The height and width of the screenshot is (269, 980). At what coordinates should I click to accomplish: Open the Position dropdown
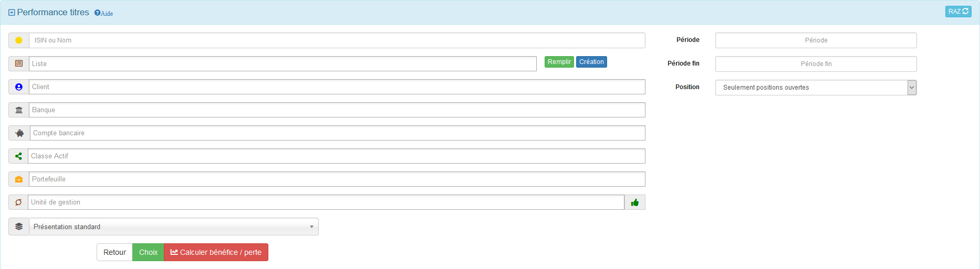pos(816,88)
